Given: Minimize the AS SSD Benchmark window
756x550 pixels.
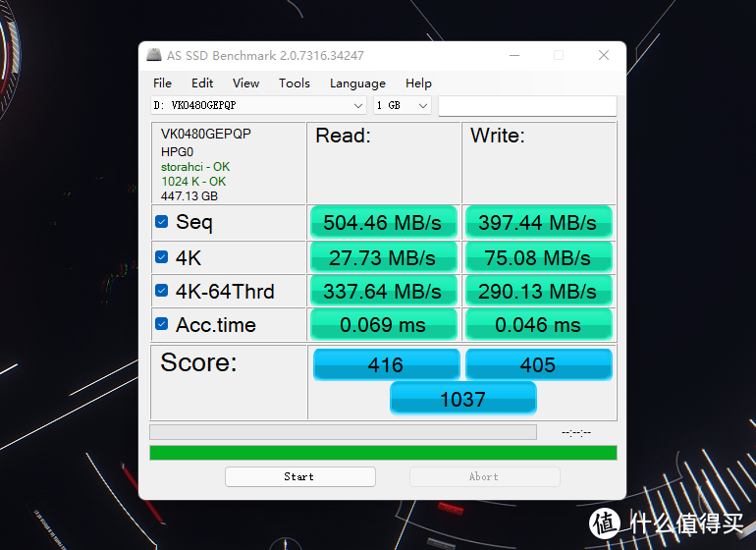Looking at the screenshot, I should [x=514, y=55].
